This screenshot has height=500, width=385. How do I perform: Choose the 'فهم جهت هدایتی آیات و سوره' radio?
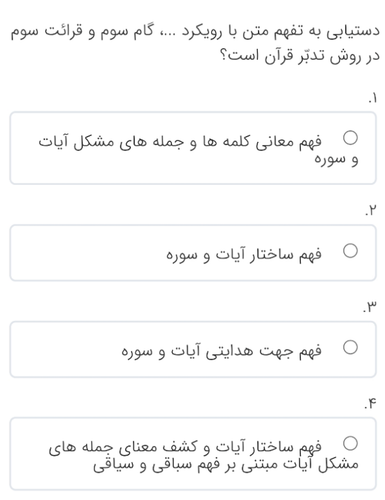click(x=350, y=347)
